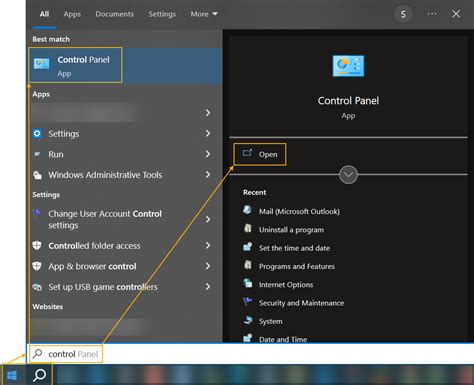Click Set the time and date icon
This screenshot has width=474, height=385.
(x=248, y=247)
